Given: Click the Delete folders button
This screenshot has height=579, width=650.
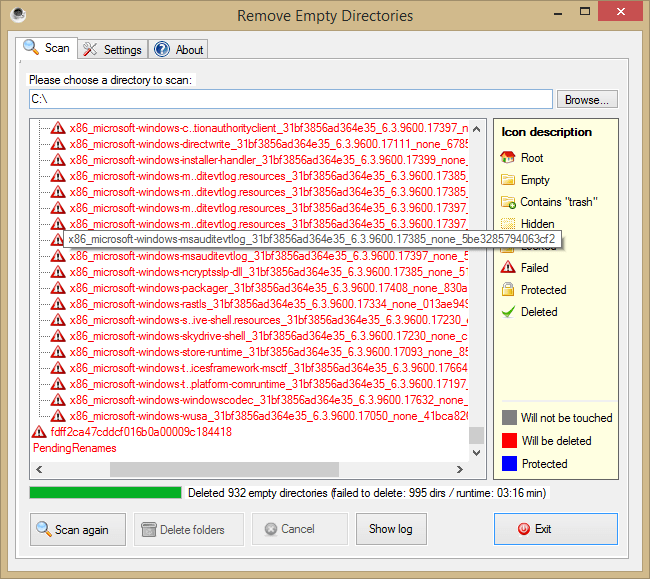Looking at the screenshot, I should [x=189, y=529].
